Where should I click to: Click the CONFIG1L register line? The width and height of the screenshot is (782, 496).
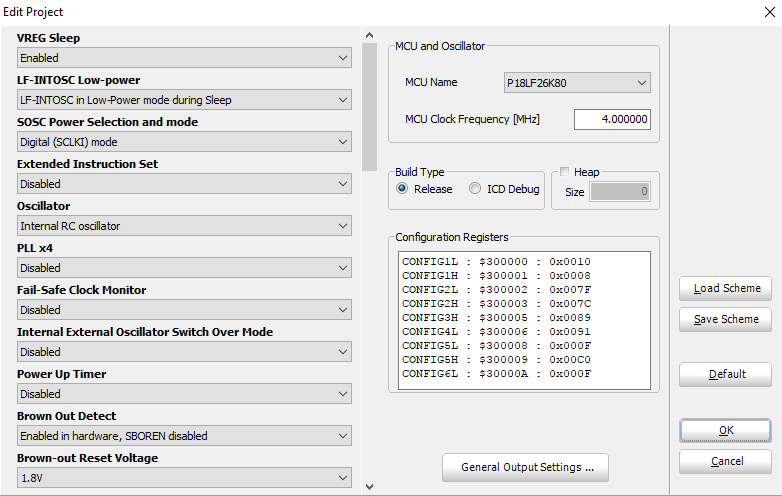click(x=496, y=262)
